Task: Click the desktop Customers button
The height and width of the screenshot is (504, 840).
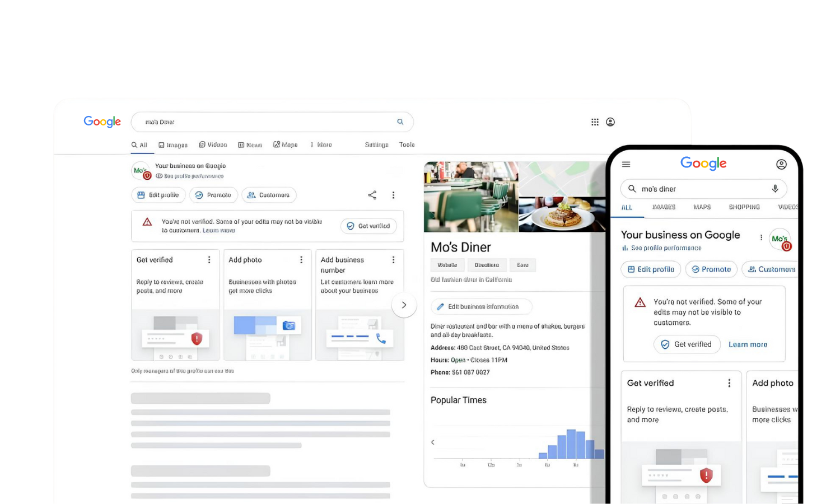Action: click(269, 195)
